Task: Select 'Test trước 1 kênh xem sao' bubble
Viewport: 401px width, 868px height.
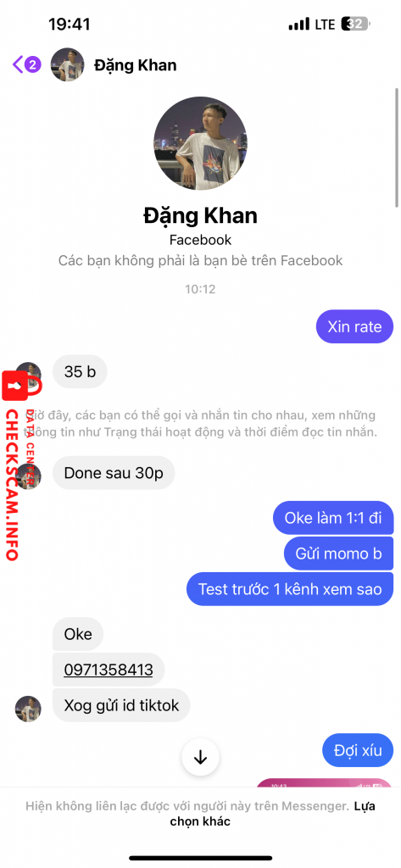Action: pos(290,589)
